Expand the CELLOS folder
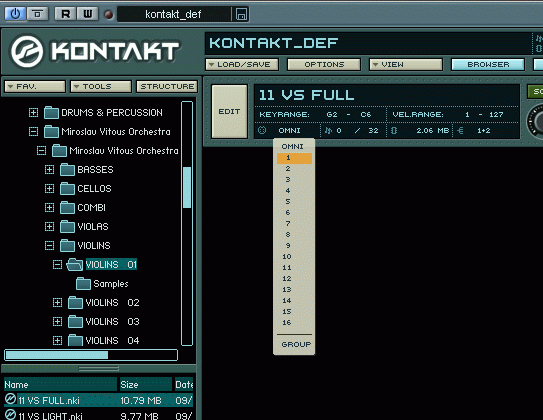The height and width of the screenshot is (420, 543). pos(50,188)
